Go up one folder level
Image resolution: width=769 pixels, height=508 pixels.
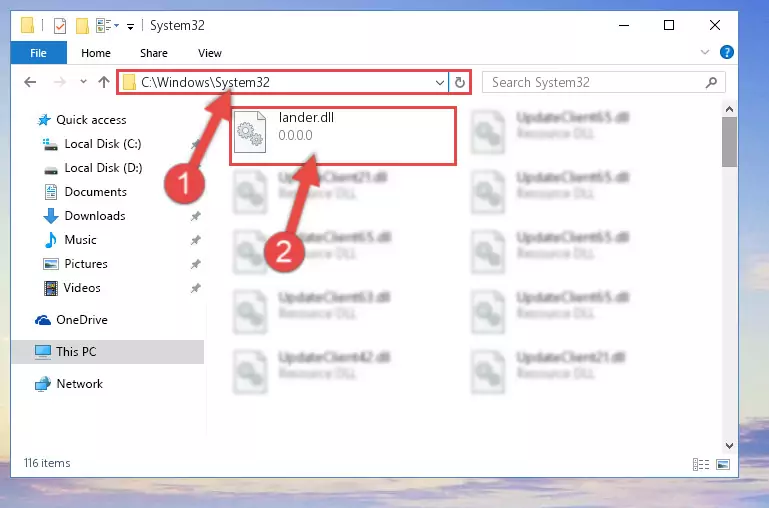[x=103, y=82]
